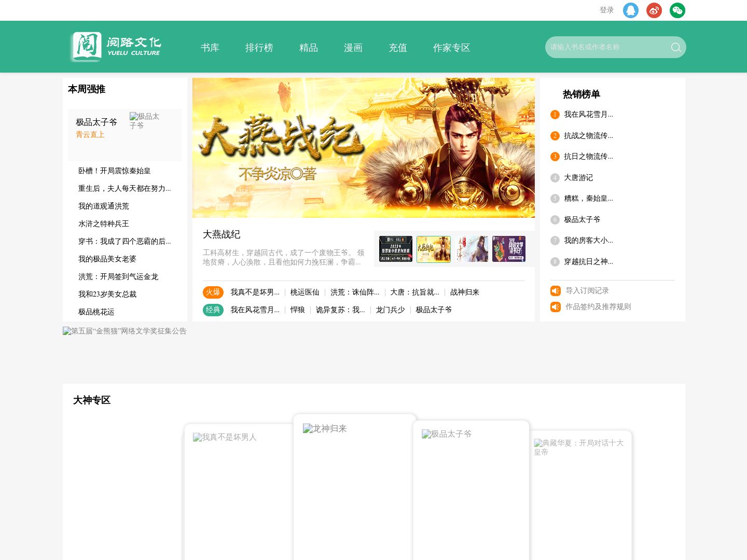Click author name 青云直上
This screenshot has height=560, width=747.
(90, 134)
